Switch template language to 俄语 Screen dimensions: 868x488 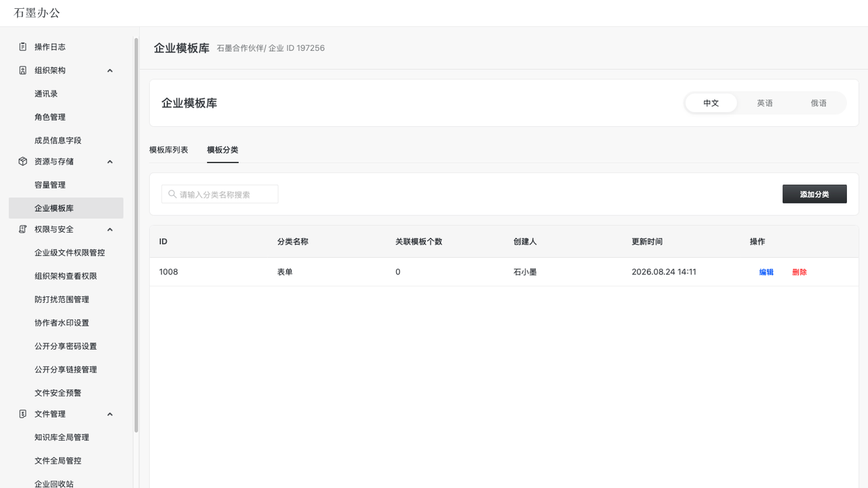[x=818, y=103]
